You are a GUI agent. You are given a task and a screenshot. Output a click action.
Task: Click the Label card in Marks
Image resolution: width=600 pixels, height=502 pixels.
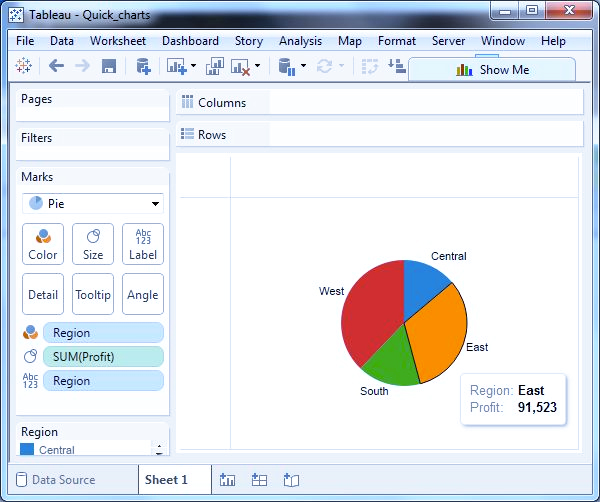point(143,244)
